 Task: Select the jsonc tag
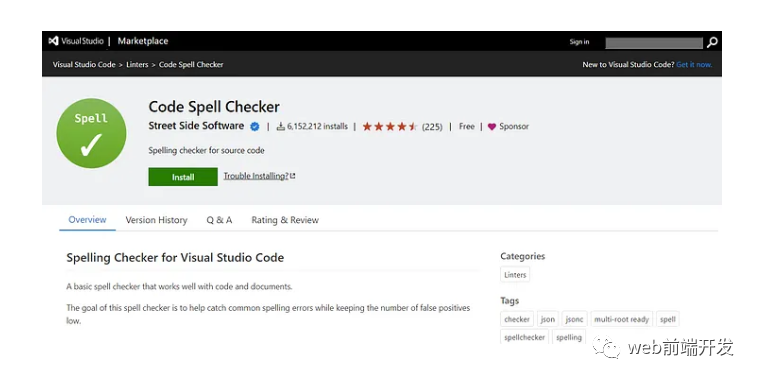coord(574,319)
